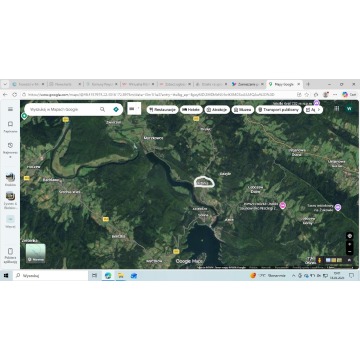This screenshot has width=360, height=360.
Task: Expand the imagery strip with chevron
Action: (349, 260)
